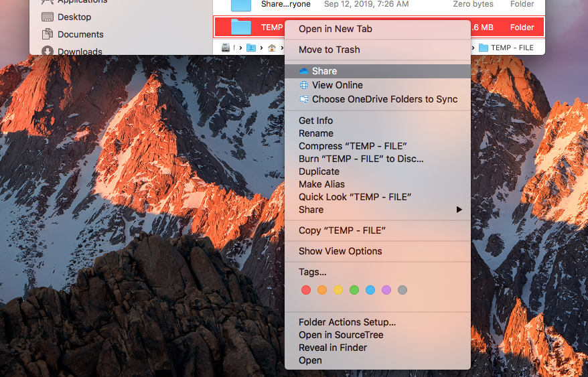Apply the blue tag color
Screen dimensions: 588x377
tap(370, 290)
